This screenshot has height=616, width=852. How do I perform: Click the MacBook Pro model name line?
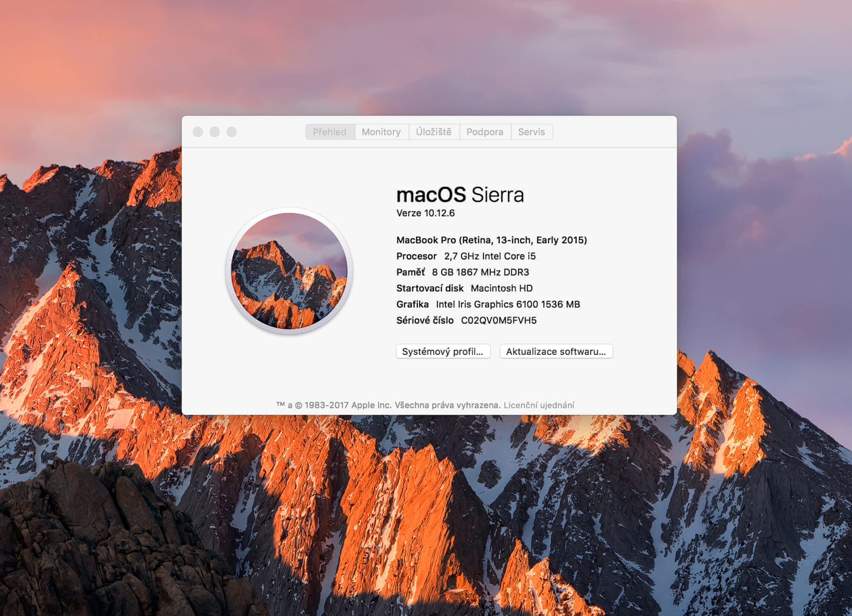[x=491, y=240]
